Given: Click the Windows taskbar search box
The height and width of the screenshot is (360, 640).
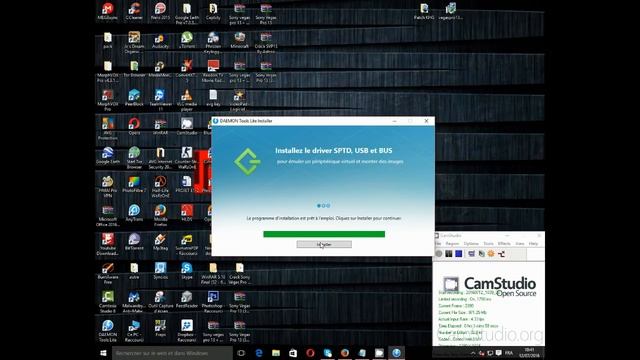Looking at the screenshot, I should pyautogui.click(x=172, y=353).
